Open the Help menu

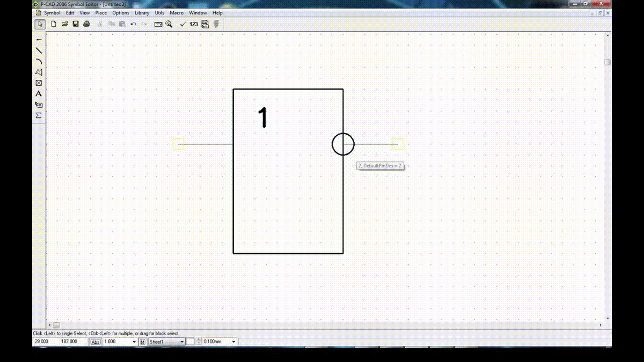(x=217, y=13)
